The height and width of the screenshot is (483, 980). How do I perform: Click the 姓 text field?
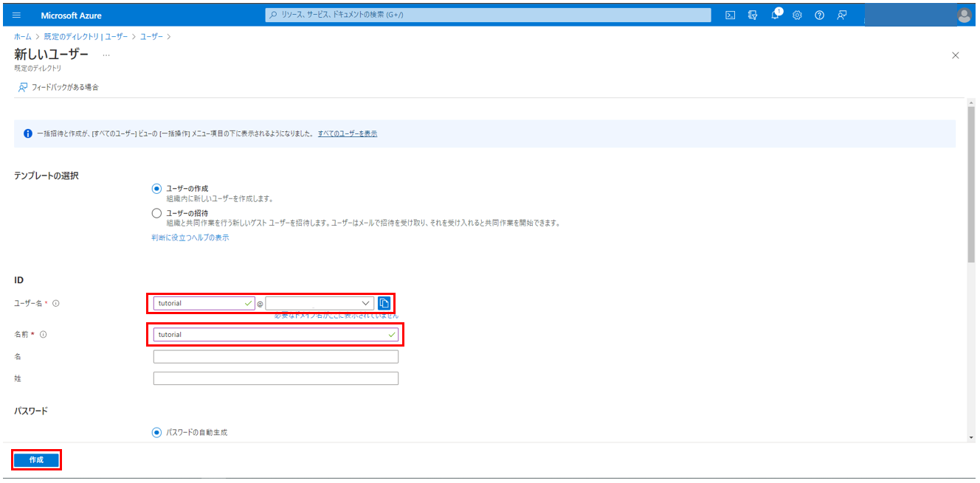pyautogui.click(x=275, y=378)
